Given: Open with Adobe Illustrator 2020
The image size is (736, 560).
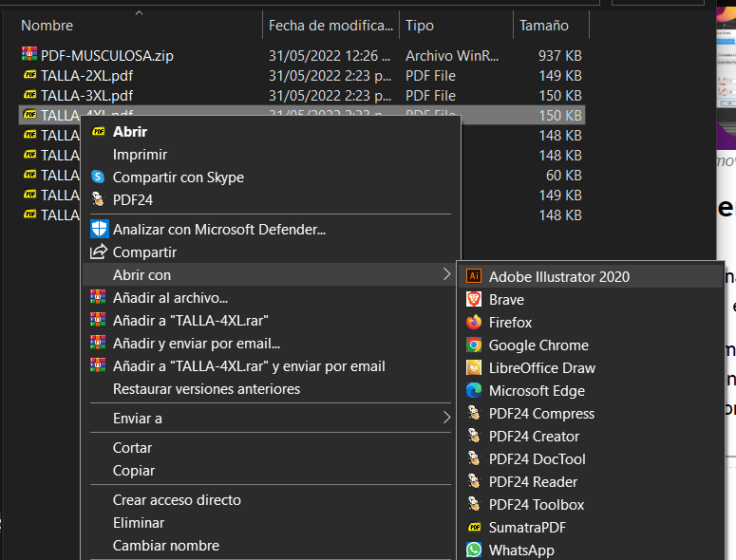Looking at the screenshot, I should click(x=590, y=277).
